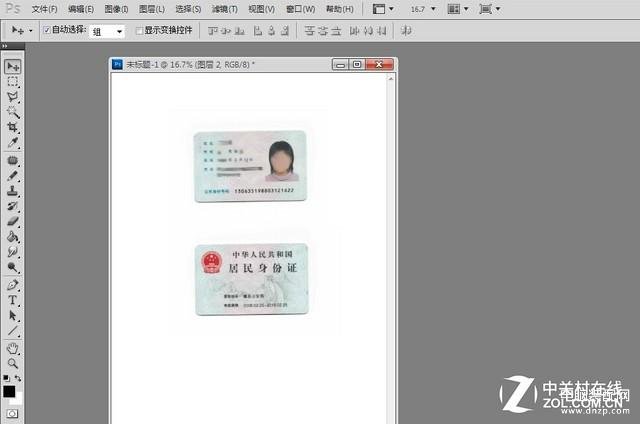Select the Type tool
This screenshot has width=640, height=424.
coord(13,300)
